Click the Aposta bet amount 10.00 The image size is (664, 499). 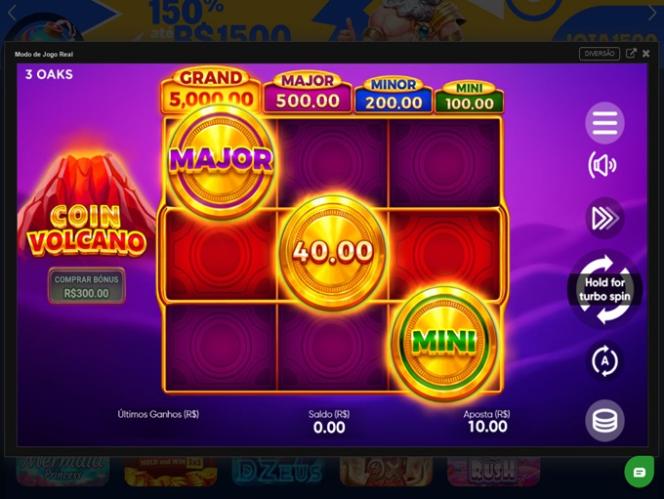pos(487,427)
